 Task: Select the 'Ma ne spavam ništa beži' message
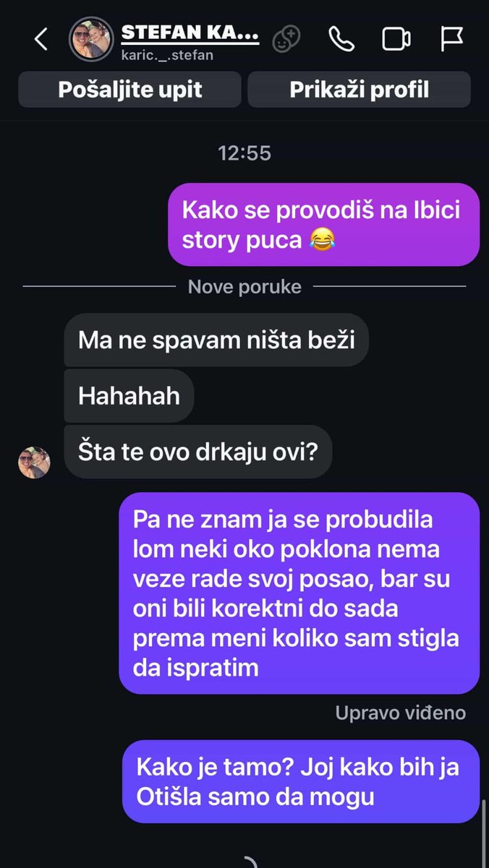[x=216, y=340]
